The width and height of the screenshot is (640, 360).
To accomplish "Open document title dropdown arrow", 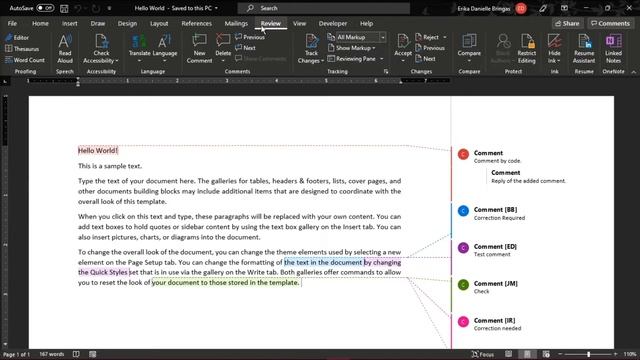I will pyautogui.click(x=216, y=8).
